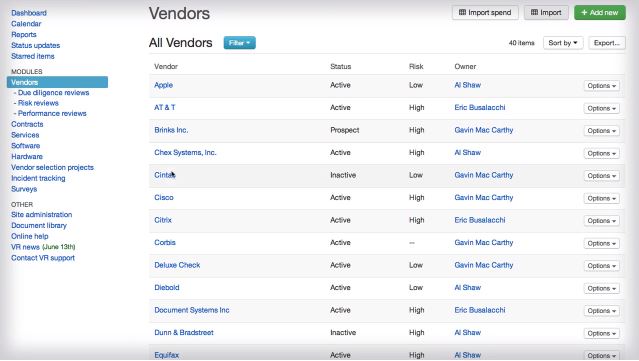The height and width of the screenshot is (361, 639).
Task: Open the Filter dropdown
Action: (240, 43)
